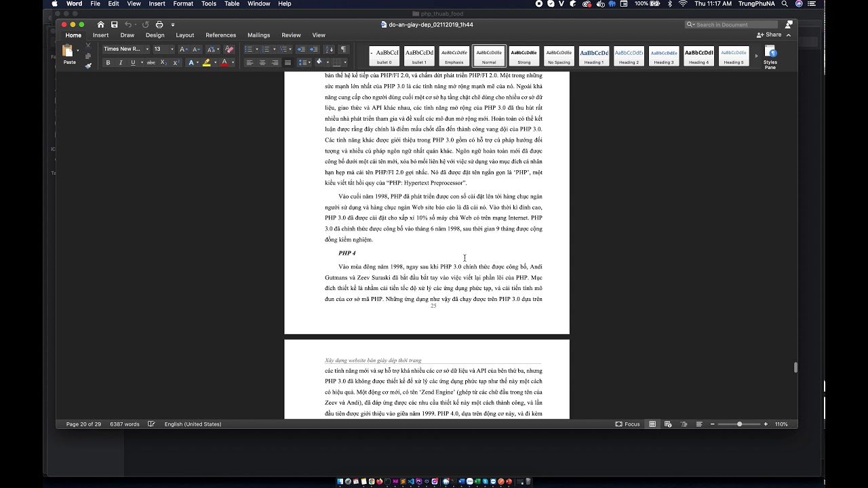The width and height of the screenshot is (868, 488).
Task: Switch to the References ribbon tab
Action: pos(220,35)
